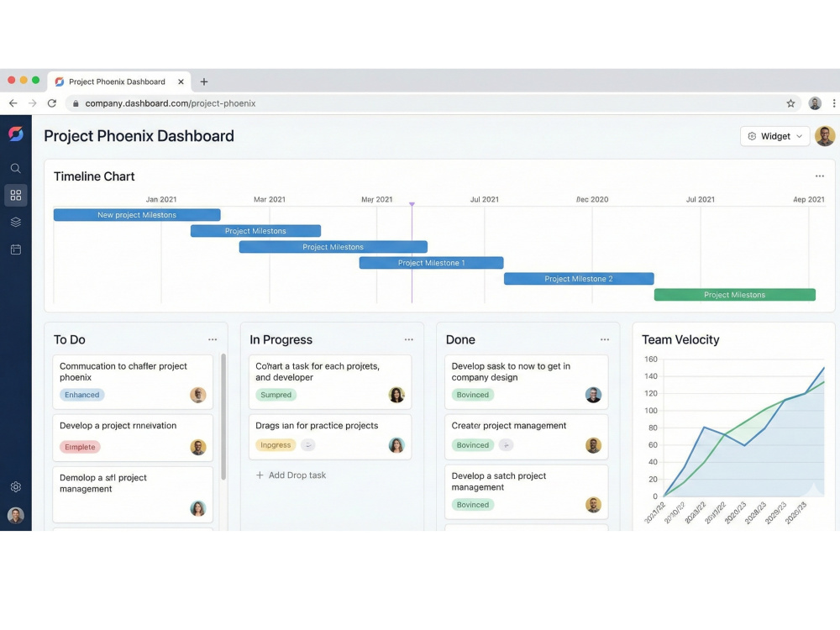Image resolution: width=840 pixels, height=630 pixels.
Task: Select the Project Milestone 1 bar
Action: coord(431,262)
